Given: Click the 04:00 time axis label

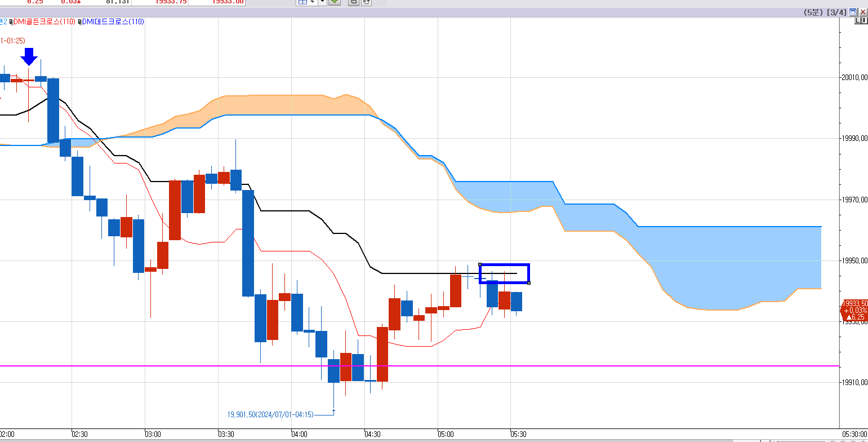Looking at the screenshot, I should point(299,434).
